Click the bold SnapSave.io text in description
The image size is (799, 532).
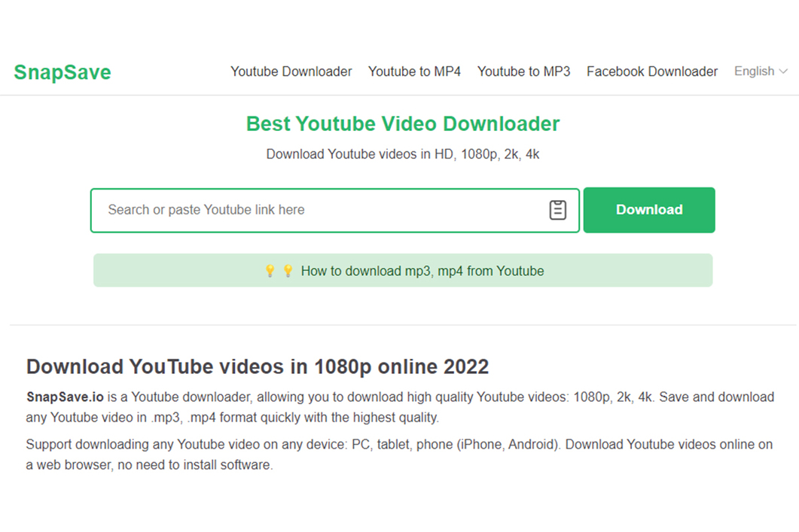point(65,397)
